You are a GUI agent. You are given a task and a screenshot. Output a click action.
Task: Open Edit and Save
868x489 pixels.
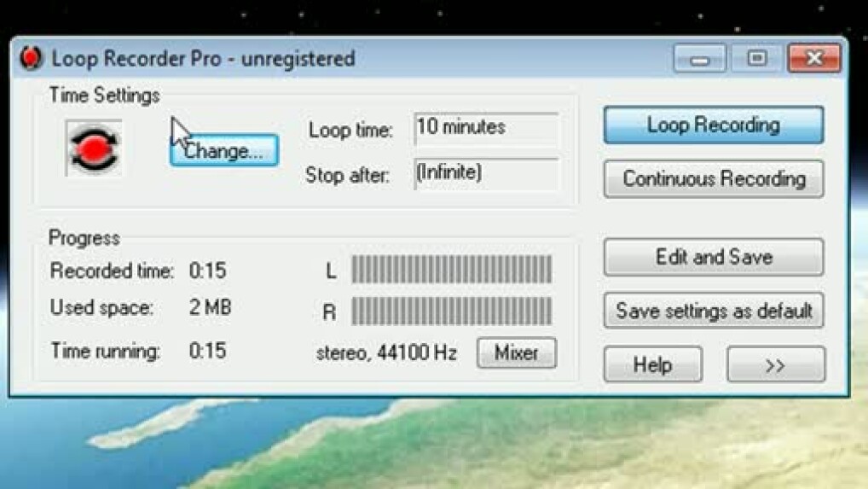[714, 257]
